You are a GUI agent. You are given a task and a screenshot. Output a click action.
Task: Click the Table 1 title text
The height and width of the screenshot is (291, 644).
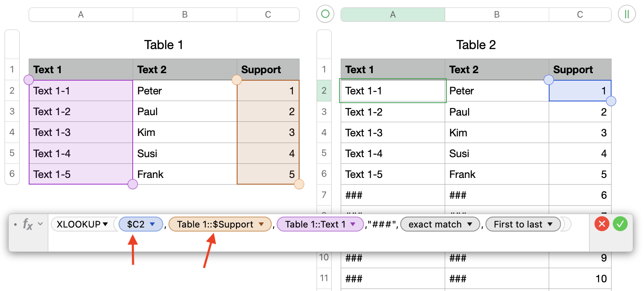[163, 44]
